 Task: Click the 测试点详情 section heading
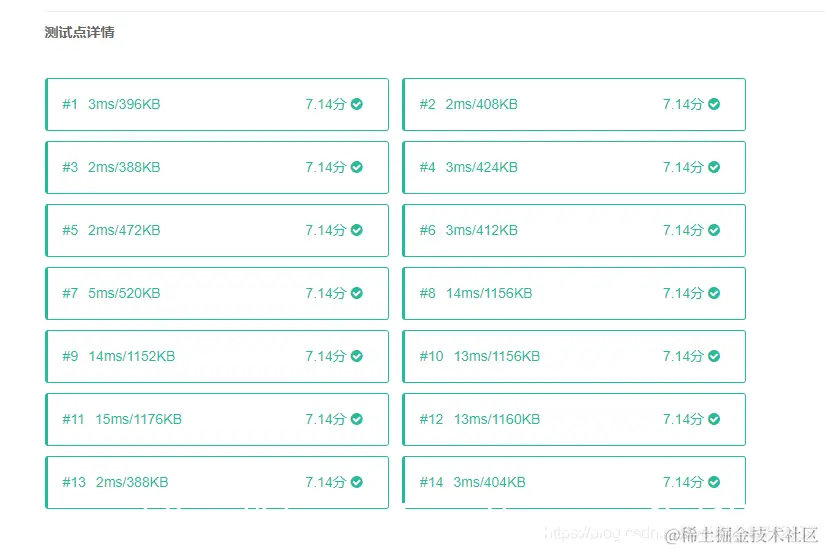click(79, 32)
